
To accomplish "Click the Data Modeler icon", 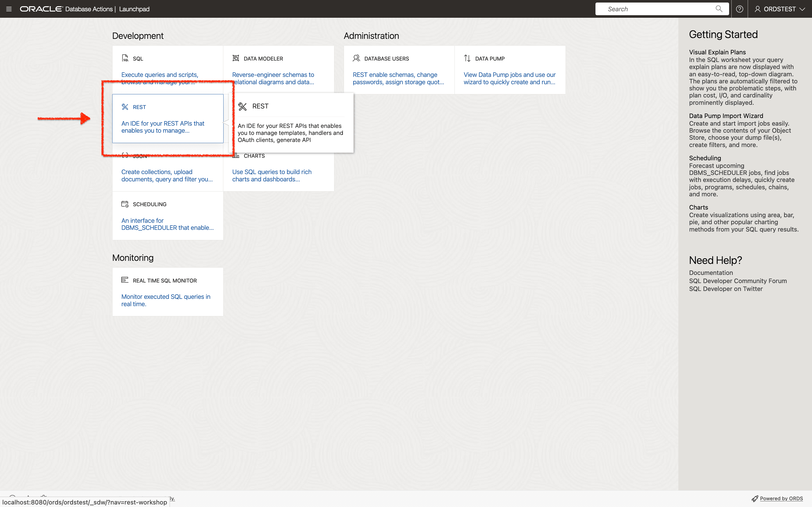I will pos(235,58).
